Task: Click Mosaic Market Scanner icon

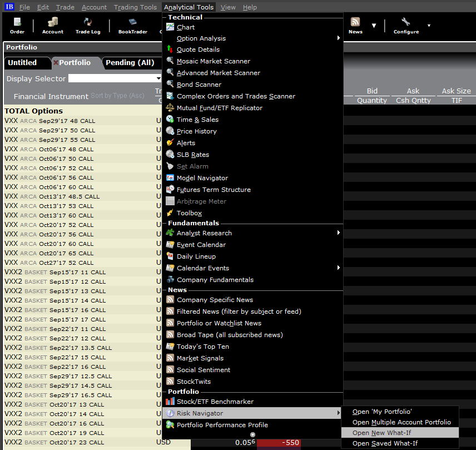Action: click(170, 61)
